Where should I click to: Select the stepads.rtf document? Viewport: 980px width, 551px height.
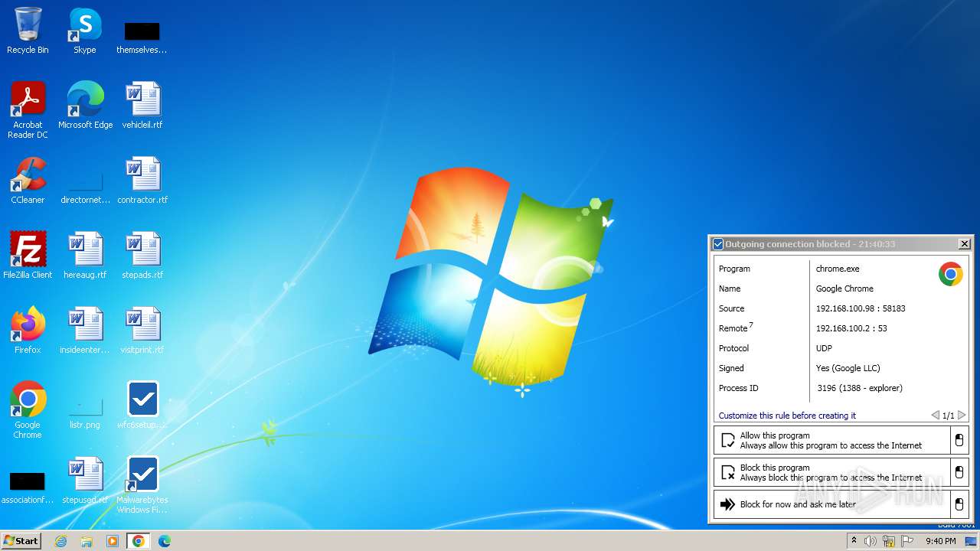pos(142,256)
